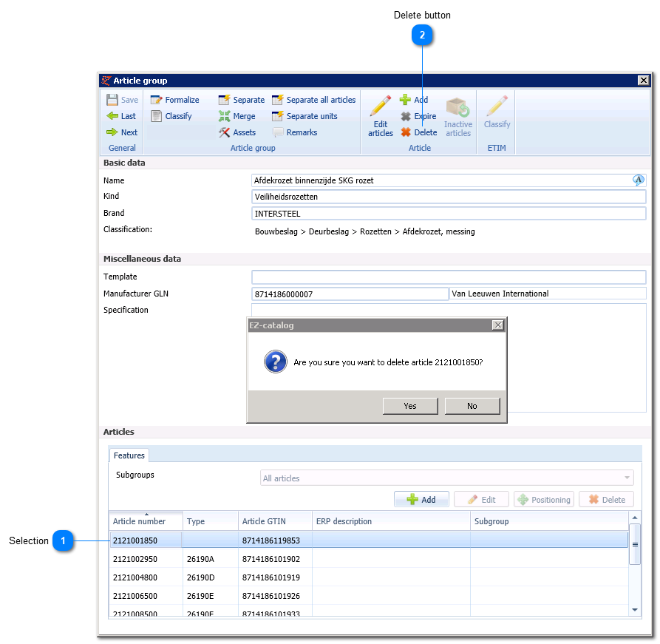
Task: Switch to the Features tab
Action: click(129, 455)
